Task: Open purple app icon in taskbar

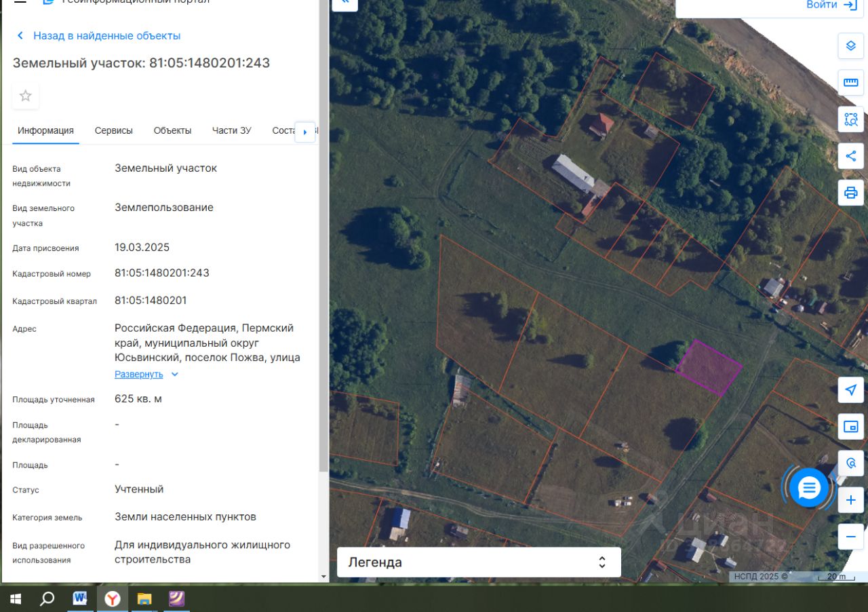Action: point(176,598)
